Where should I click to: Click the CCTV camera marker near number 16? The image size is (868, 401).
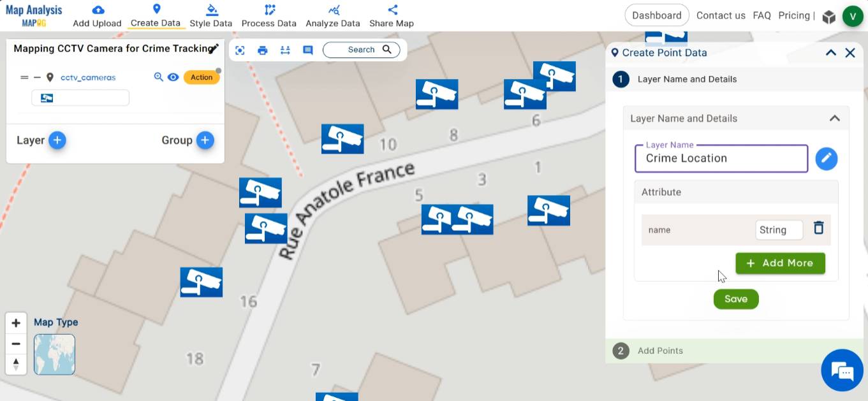tap(202, 282)
